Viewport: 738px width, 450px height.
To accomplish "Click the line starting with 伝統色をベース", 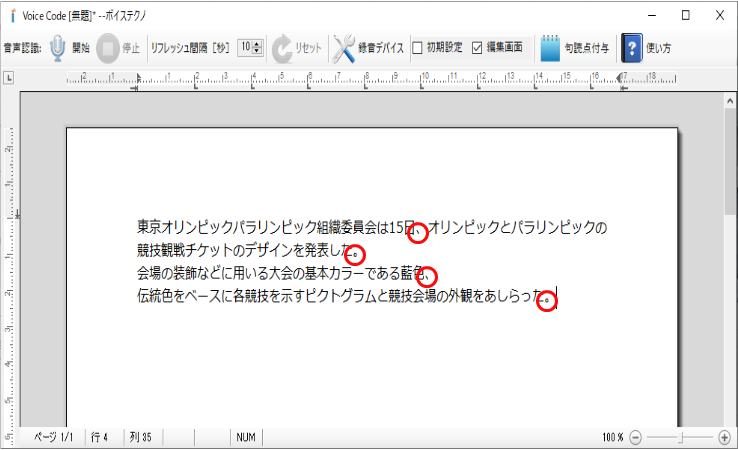I will click(x=344, y=296).
